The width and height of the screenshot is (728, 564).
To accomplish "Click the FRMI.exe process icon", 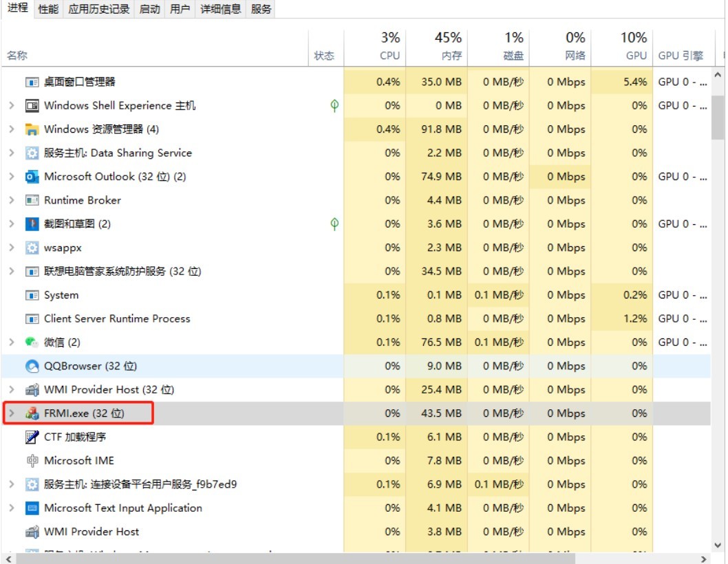I will click(x=32, y=413).
